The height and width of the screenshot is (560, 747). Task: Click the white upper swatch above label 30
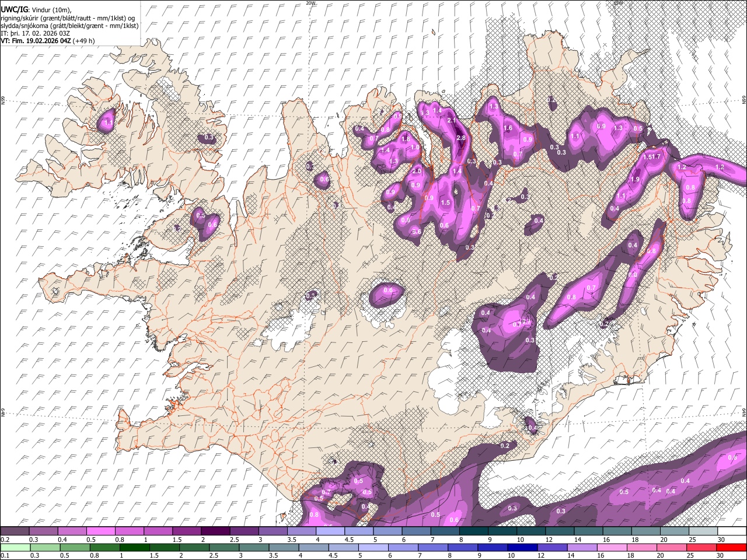[x=732, y=531]
